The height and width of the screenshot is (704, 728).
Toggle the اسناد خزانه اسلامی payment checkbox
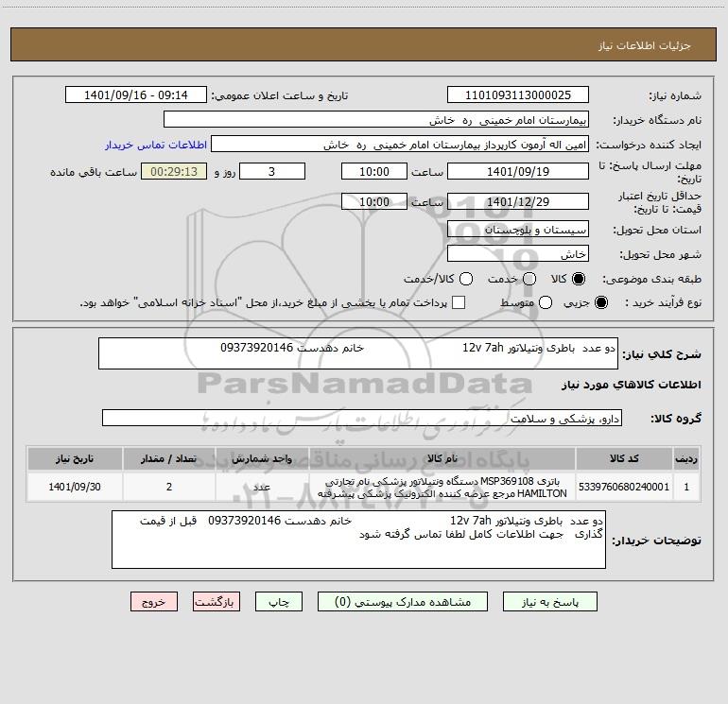point(459,302)
